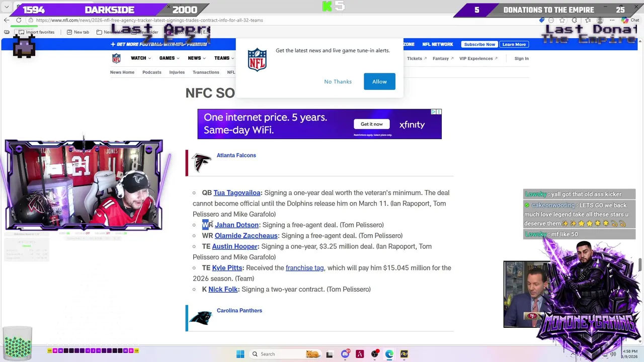Open the taskbar clock and date
The height and width of the screenshot is (362, 644).
[630, 354]
